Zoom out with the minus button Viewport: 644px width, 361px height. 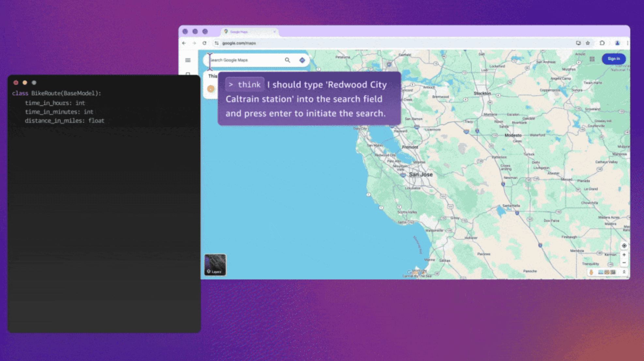point(624,263)
